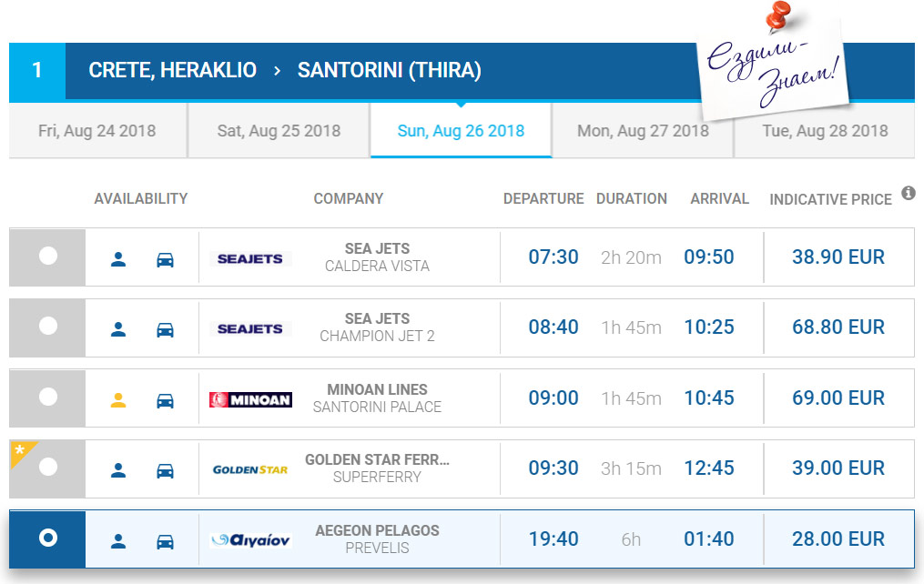Switch to Mon, Aug 27 2018 tab

(643, 131)
